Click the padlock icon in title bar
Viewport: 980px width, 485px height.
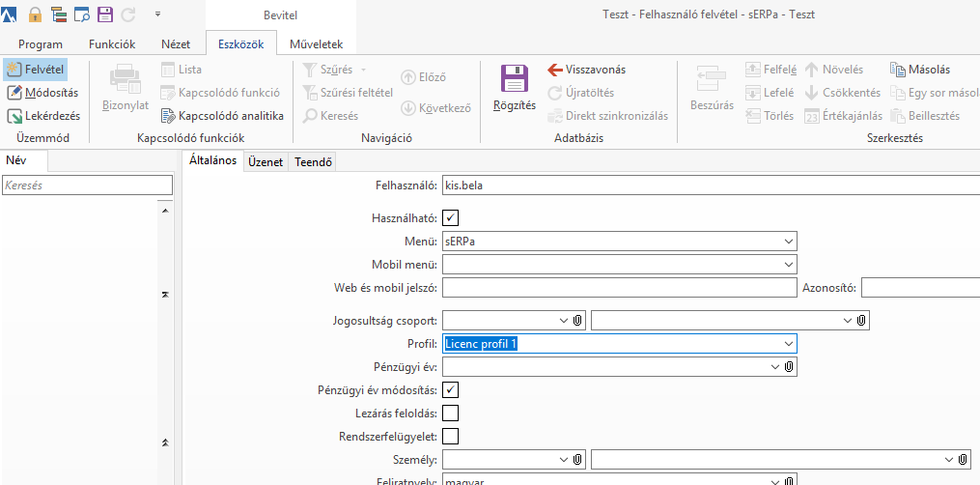(35, 14)
